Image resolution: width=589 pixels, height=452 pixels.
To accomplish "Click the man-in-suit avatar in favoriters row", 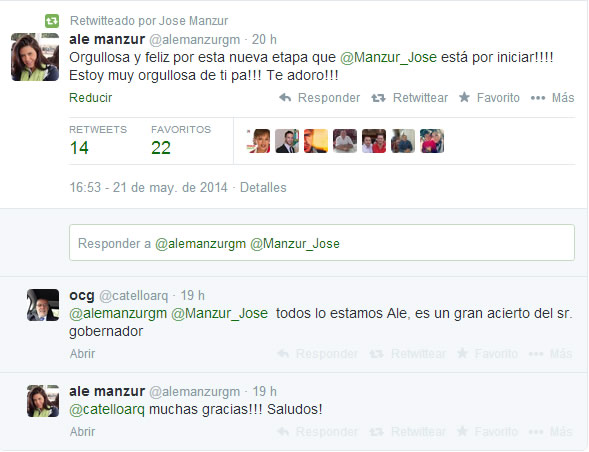I will pos(287,141).
